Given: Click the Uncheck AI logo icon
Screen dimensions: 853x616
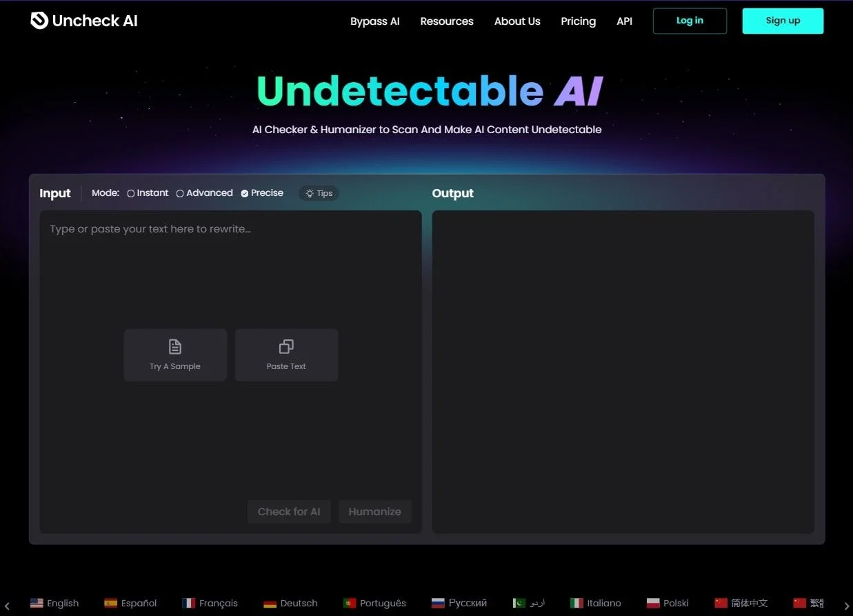Looking at the screenshot, I should tap(39, 20).
